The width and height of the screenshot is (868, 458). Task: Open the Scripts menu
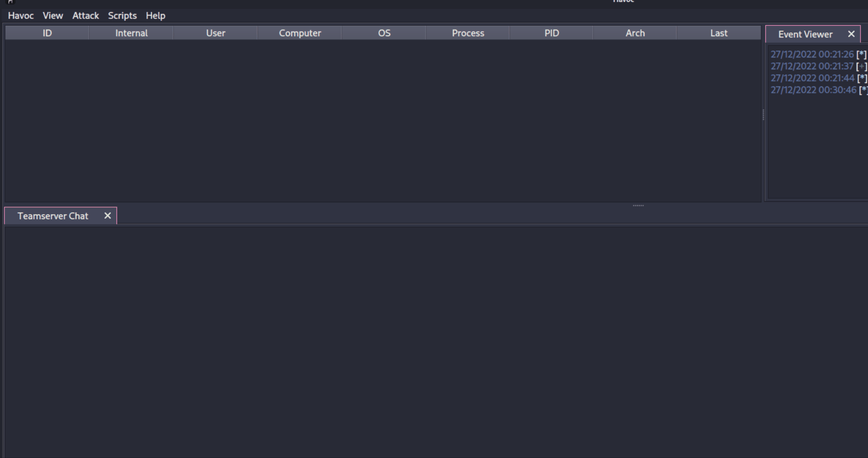tap(122, 15)
